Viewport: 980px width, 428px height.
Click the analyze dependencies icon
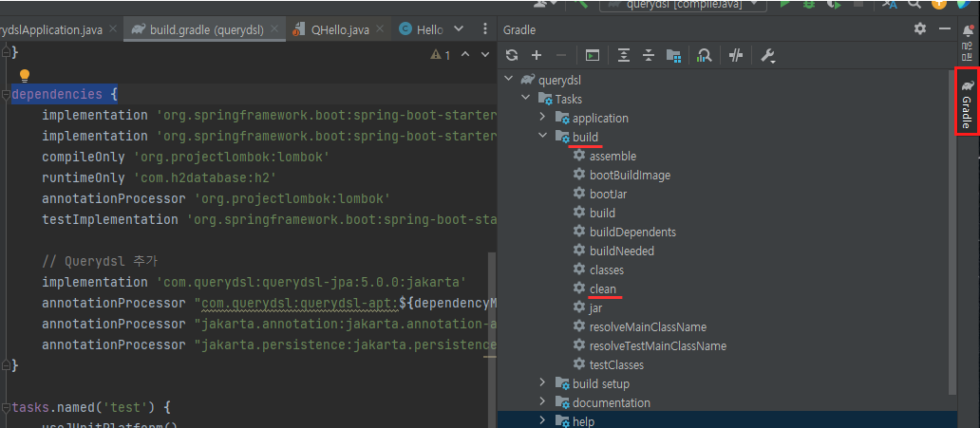point(705,56)
